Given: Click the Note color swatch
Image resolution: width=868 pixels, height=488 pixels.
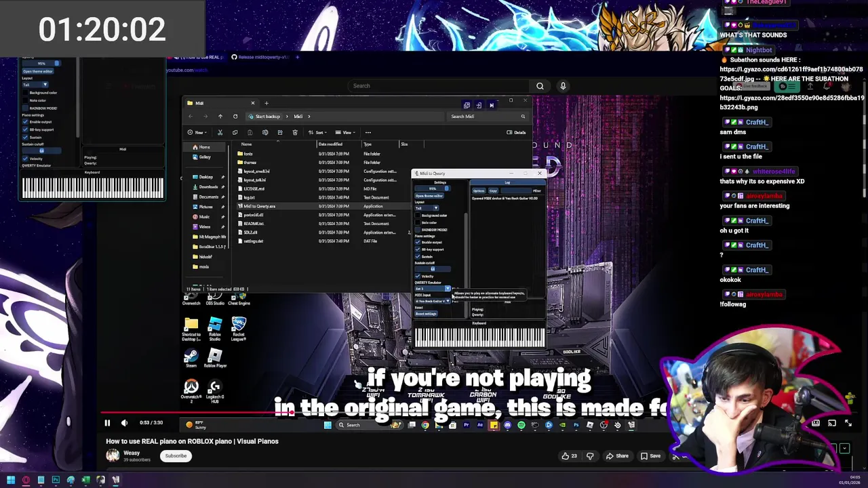Looking at the screenshot, I should pyautogui.click(x=418, y=222).
